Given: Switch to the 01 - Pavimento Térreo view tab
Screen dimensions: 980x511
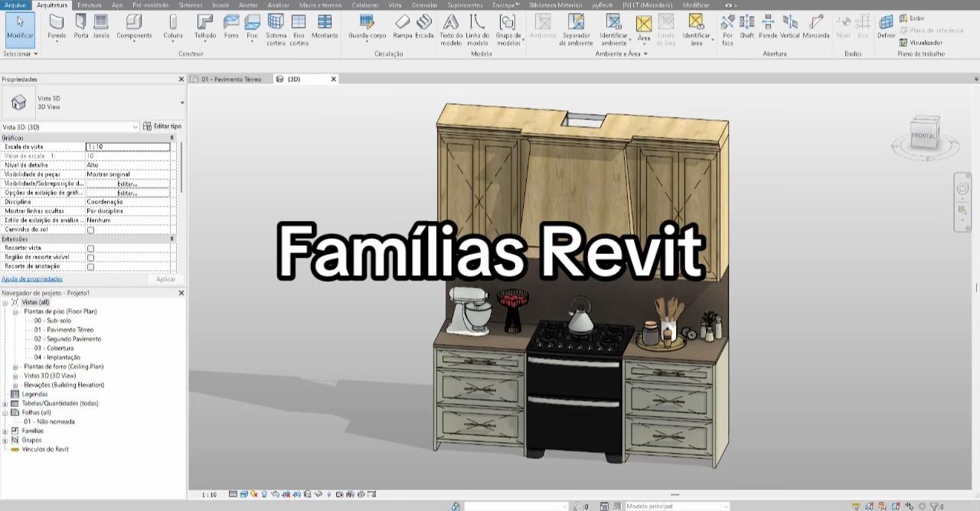Looking at the screenshot, I should pyautogui.click(x=230, y=79).
